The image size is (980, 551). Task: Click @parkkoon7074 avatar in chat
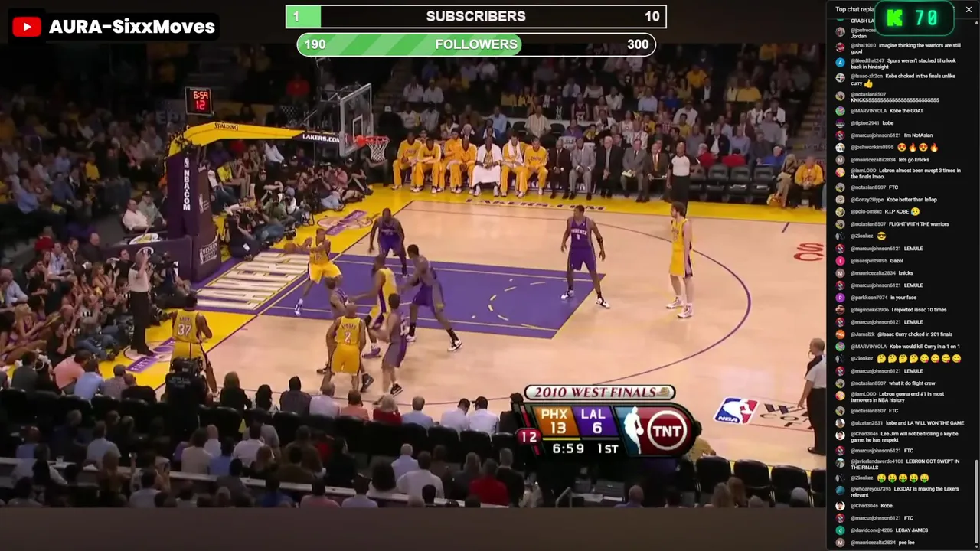(840, 298)
